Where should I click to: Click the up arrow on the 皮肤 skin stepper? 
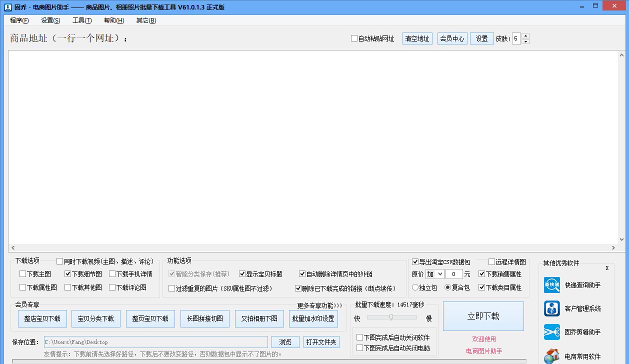[x=525, y=35]
